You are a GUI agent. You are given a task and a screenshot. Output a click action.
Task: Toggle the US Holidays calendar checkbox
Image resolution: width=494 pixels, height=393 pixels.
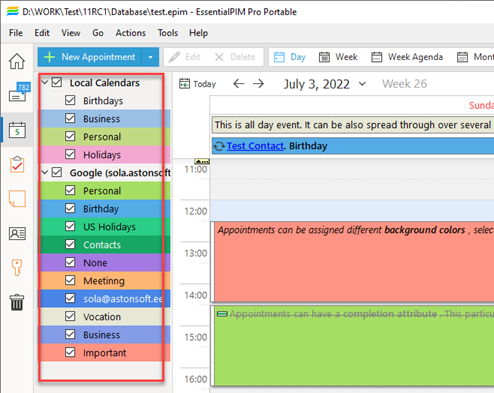point(70,226)
